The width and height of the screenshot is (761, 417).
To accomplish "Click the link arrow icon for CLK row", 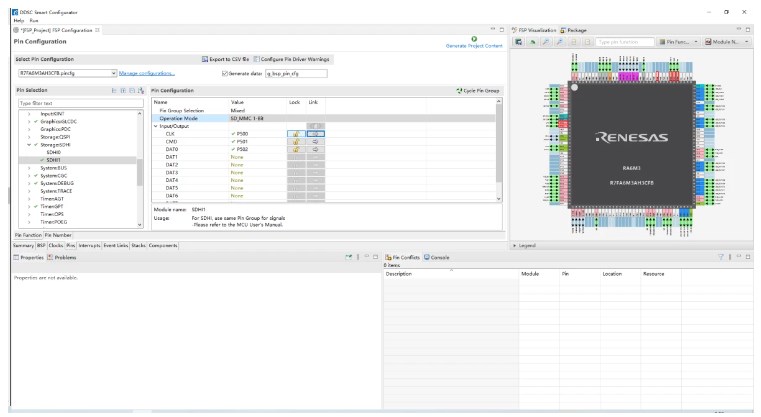I will click(x=315, y=134).
